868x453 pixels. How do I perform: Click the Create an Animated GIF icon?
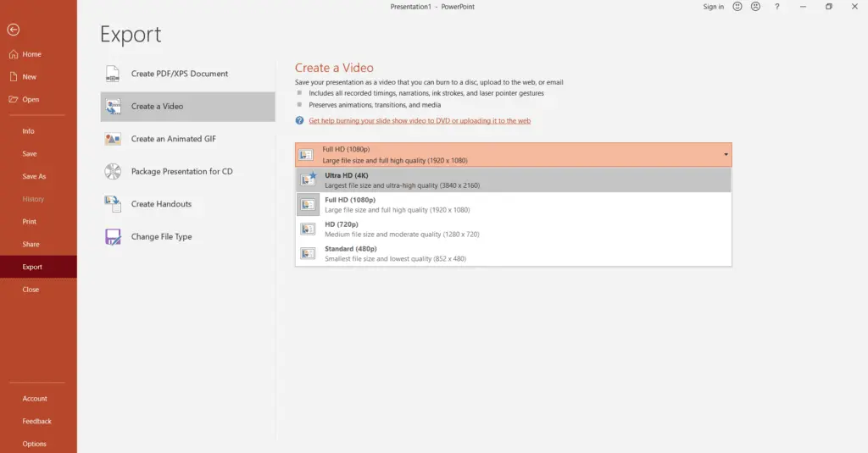[113, 139]
